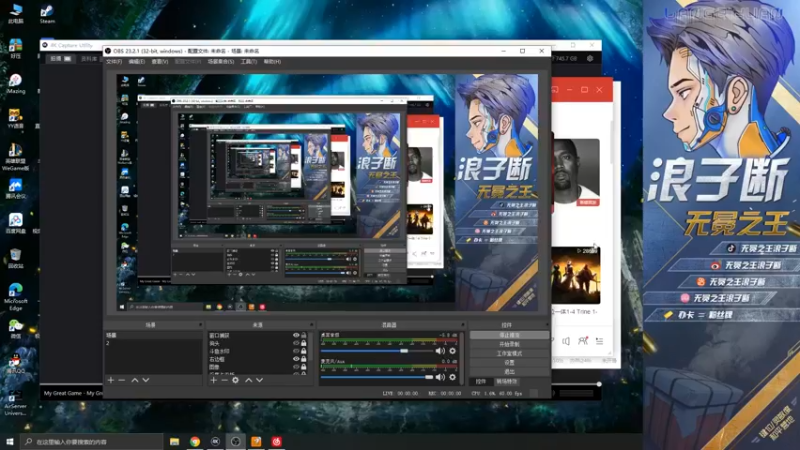Screen dimensions: 800x450
Task: Move source up in the sources list
Action: click(248, 380)
